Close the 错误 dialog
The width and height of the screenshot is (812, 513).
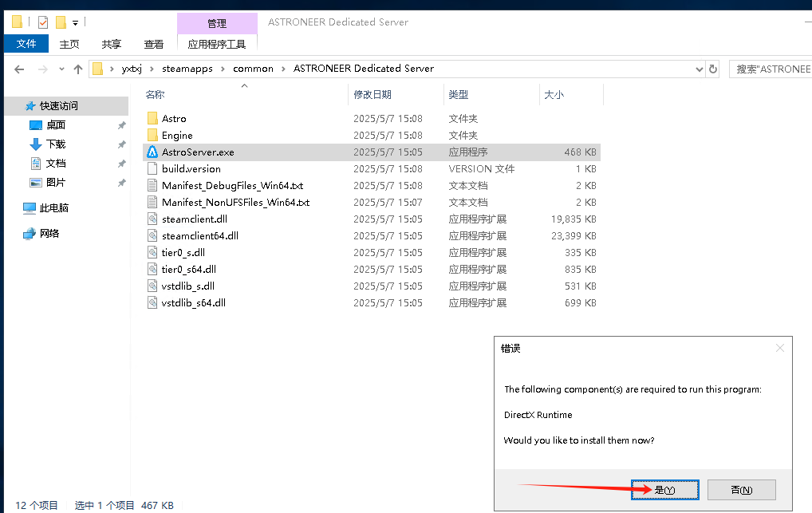(780, 348)
